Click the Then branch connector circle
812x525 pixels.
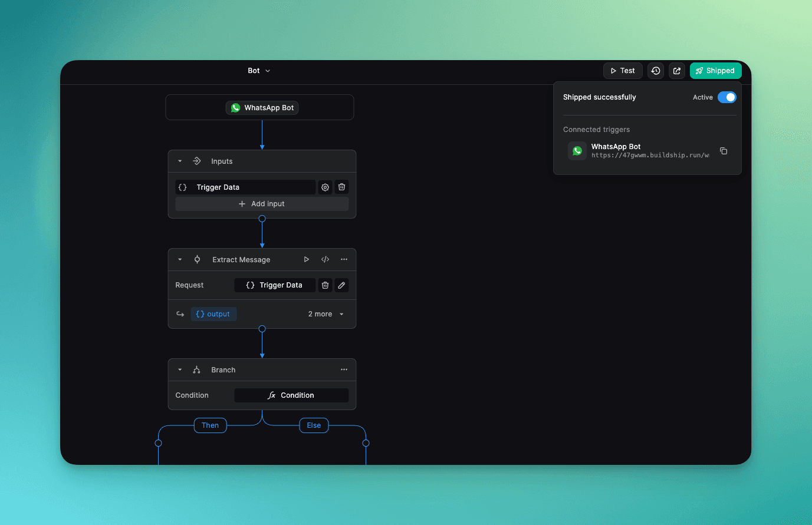pos(159,443)
